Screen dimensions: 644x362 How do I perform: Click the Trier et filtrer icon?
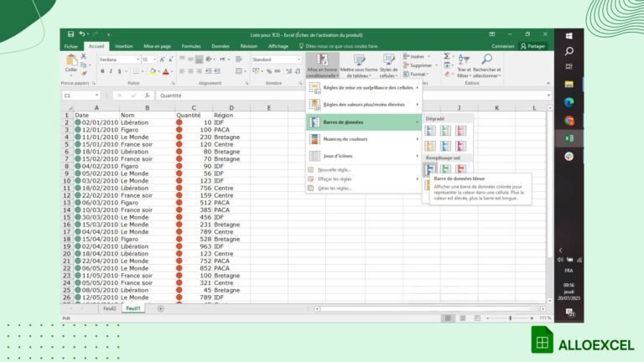pyautogui.click(x=464, y=60)
